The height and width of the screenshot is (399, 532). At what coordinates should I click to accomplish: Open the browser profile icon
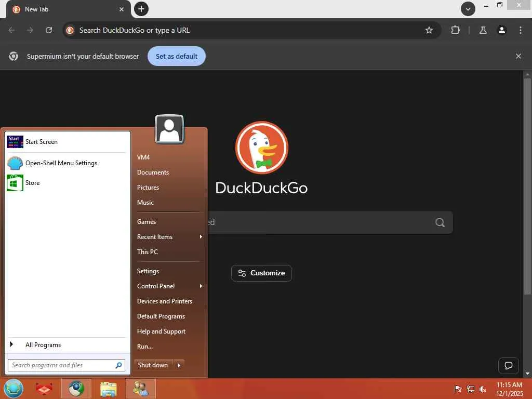tap(502, 30)
